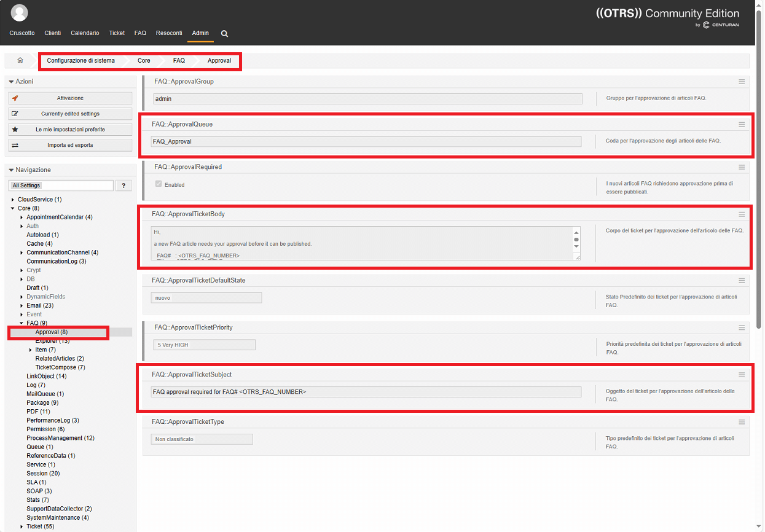Click the Core breadcrumb

144,61
